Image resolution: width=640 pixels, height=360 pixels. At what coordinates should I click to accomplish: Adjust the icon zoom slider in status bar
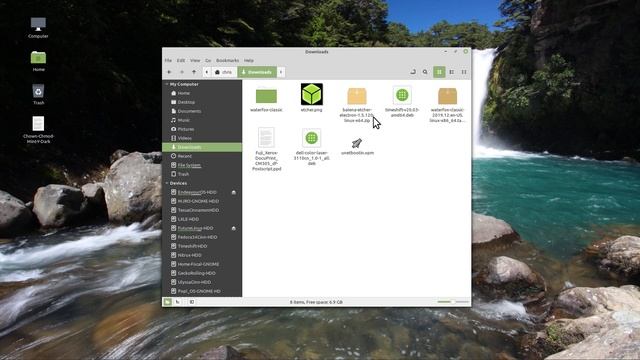[453, 302]
